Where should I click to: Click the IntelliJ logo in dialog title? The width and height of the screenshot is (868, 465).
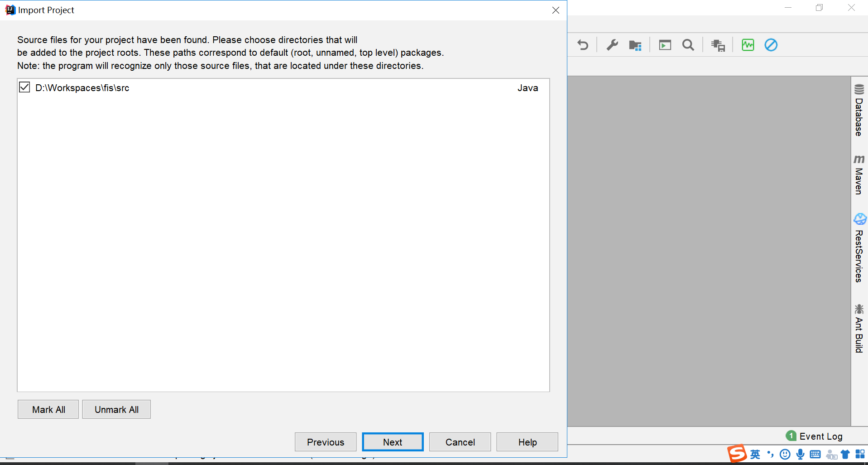10,10
